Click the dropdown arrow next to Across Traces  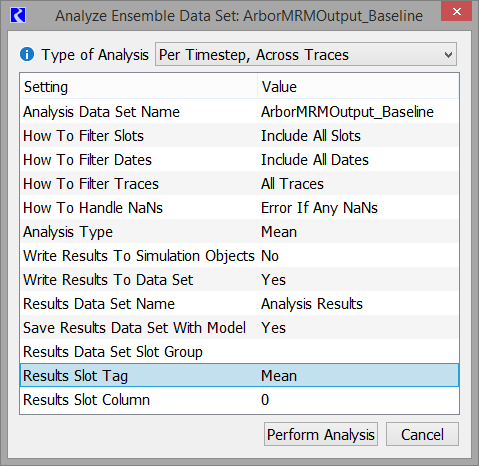(448, 54)
